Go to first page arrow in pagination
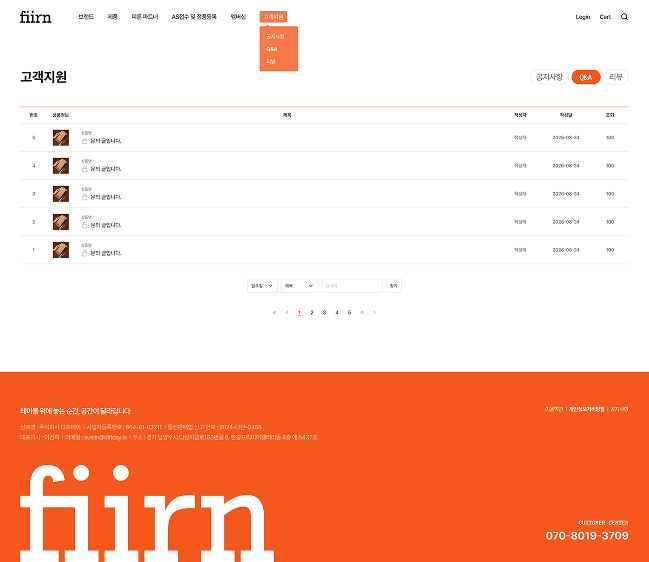Viewport: 649px width, 562px height. (274, 312)
